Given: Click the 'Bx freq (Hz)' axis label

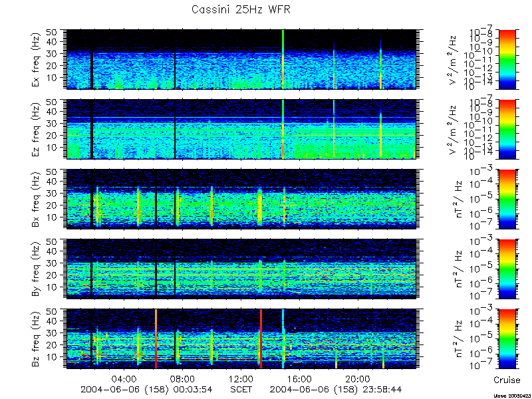Looking at the screenshot, I should [x=36, y=199].
